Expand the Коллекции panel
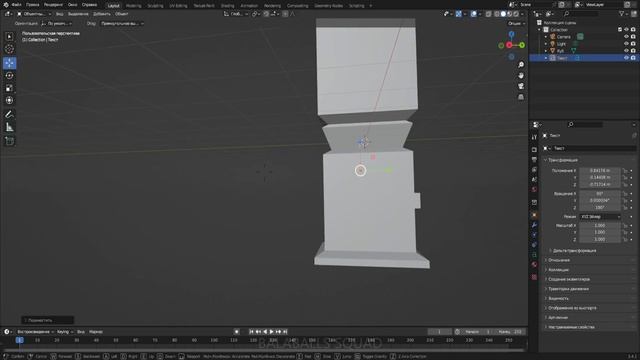The image size is (640, 360). coord(558,270)
